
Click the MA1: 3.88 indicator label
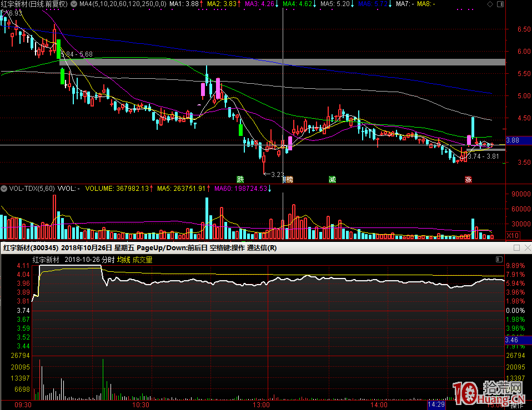pos(184,4)
